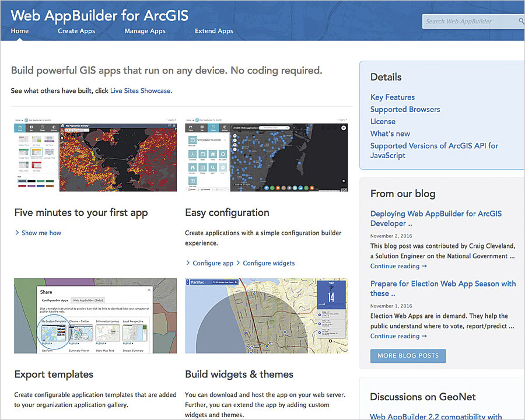The image size is (525, 420).
Task: Continue reading the Craig Cleveland blog post
Action: pyautogui.click(x=398, y=266)
